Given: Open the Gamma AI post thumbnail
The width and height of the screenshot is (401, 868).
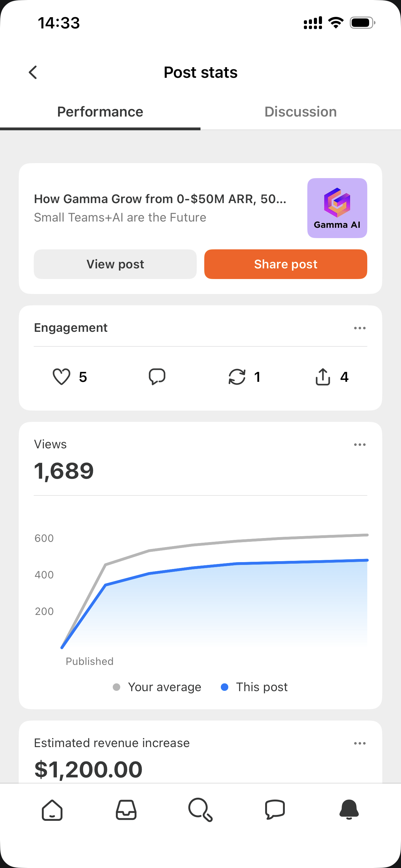Looking at the screenshot, I should (x=337, y=208).
